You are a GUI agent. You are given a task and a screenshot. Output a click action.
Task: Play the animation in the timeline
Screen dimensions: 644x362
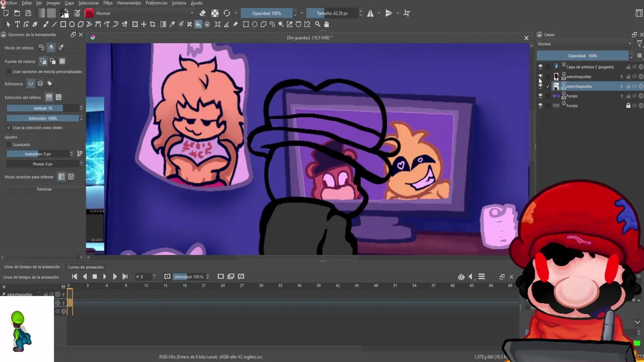pyautogui.click(x=104, y=277)
